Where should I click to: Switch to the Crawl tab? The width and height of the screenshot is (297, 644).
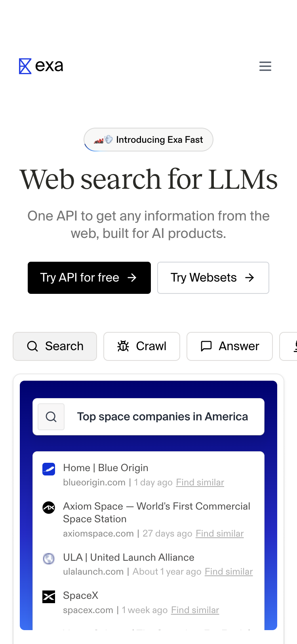coord(142,346)
